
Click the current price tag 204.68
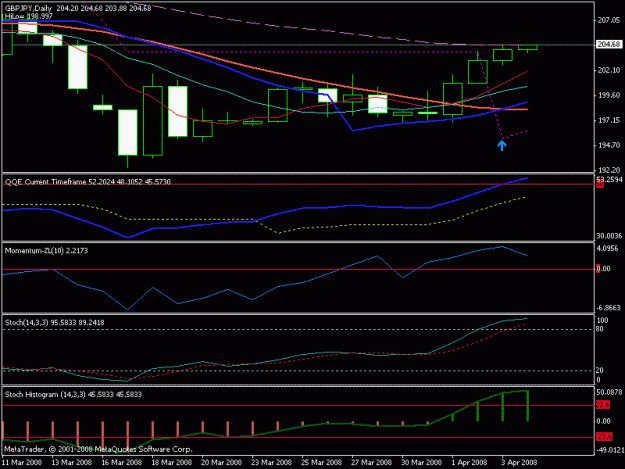point(609,44)
